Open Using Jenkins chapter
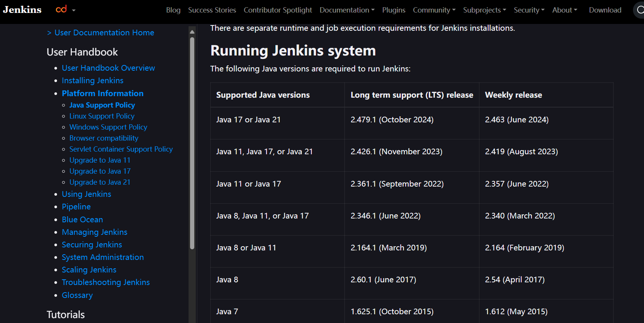Viewport: 644px width, 323px height. 87,194
